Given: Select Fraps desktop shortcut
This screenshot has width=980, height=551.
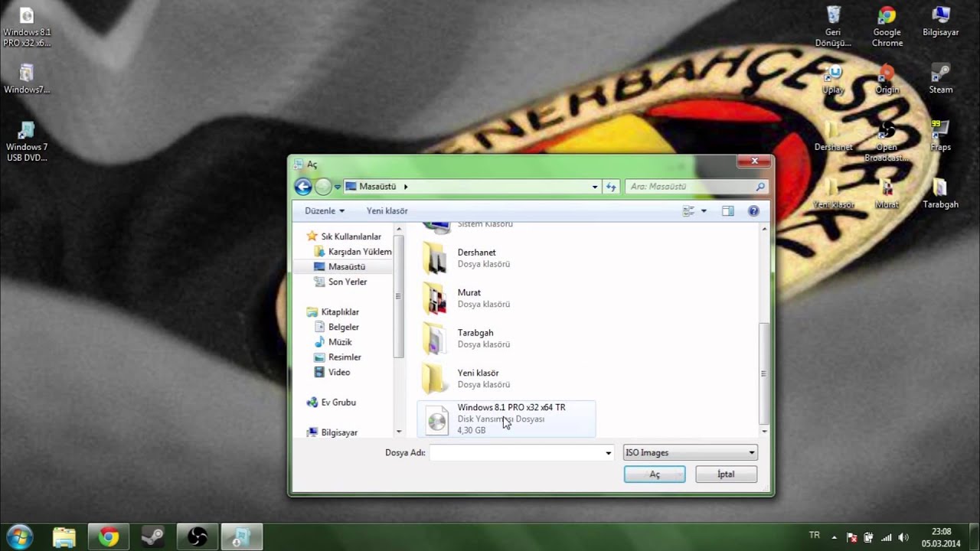Looking at the screenshot, I should (940, 135).
